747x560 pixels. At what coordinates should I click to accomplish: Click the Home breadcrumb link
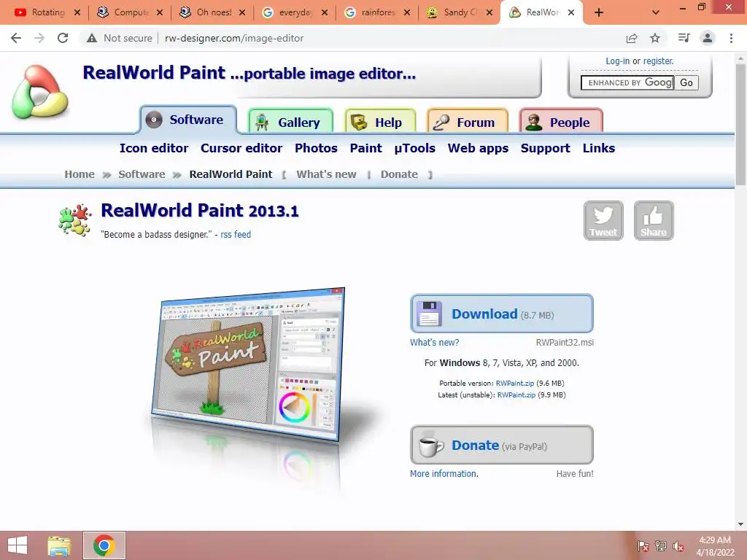80,174
